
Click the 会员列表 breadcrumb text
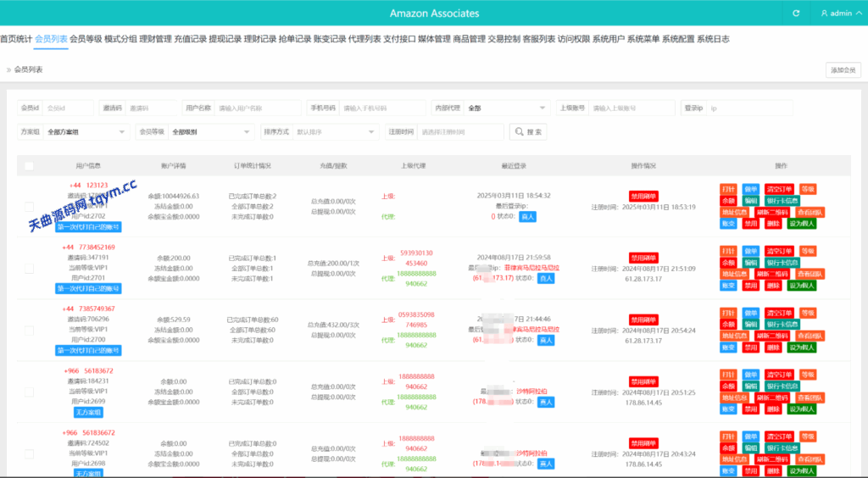[x=28, y=69]
